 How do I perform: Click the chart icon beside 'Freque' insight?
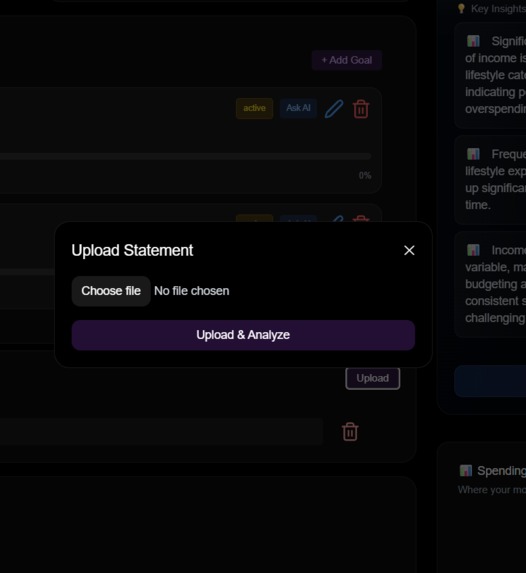click(x=473, y=154)
